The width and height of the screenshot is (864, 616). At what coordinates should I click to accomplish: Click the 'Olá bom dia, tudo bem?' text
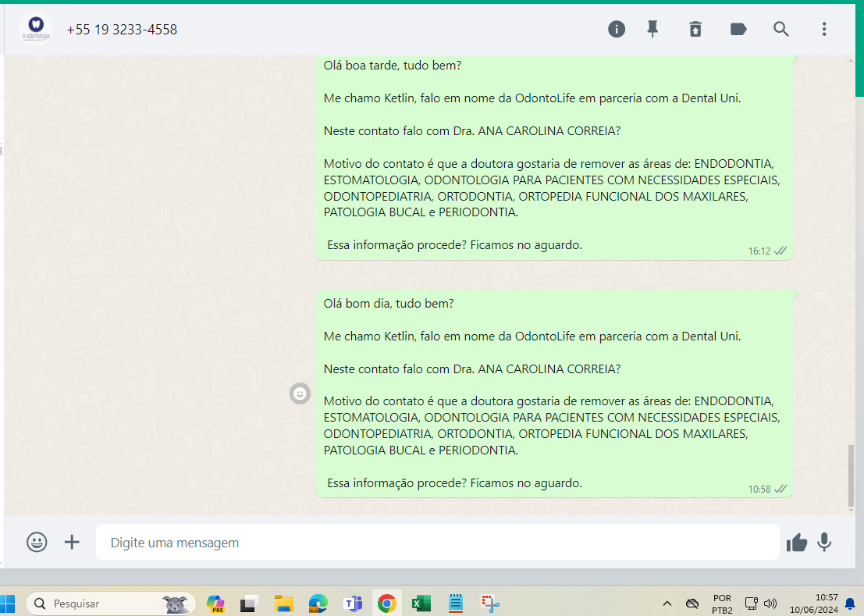coord(389,304)
